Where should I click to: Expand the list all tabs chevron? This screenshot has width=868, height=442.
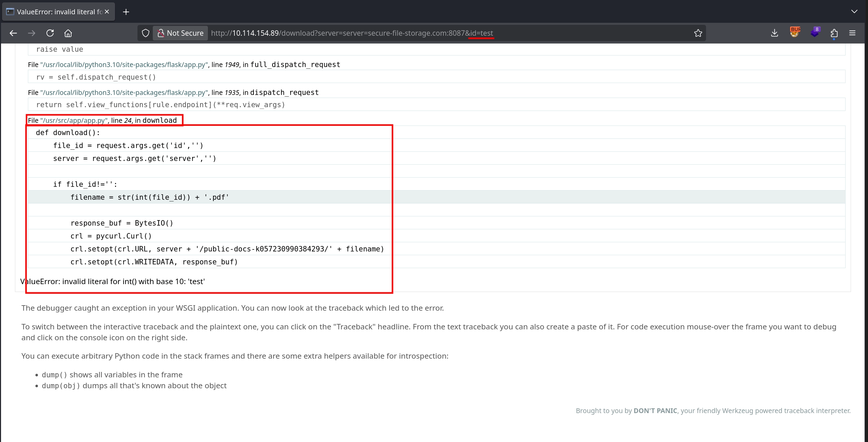pos(854,12)
